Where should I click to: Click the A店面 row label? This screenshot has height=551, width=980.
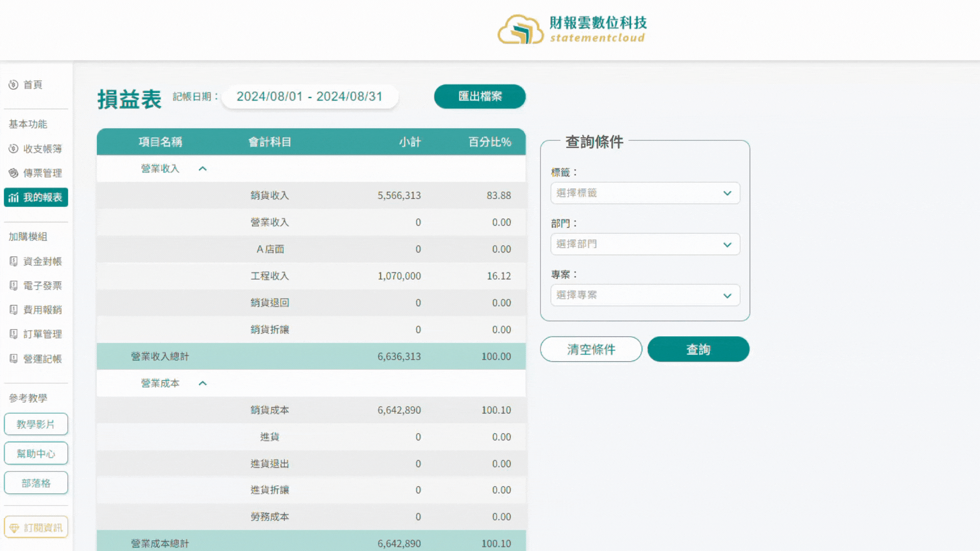(270, 249)
